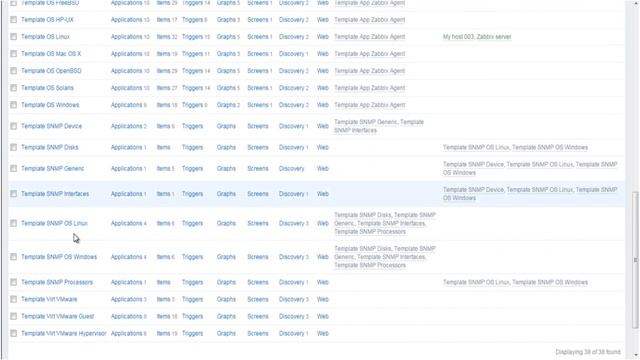Open Graphs for Template OS OpenBSD

click(226, 71)
